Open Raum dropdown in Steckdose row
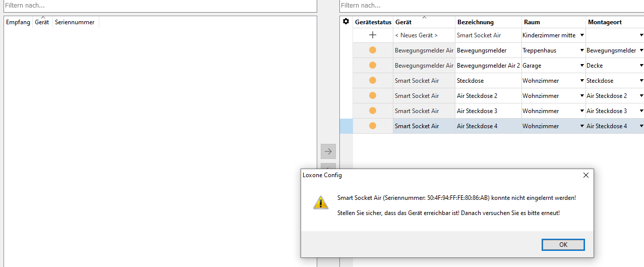The height and width of the screenshot is (267, 644). (x=582, y=81)
